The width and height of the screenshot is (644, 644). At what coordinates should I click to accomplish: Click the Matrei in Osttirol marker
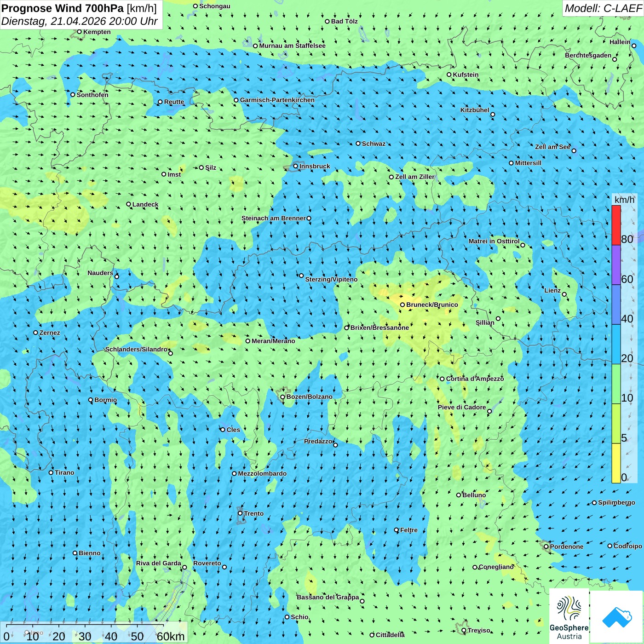click(x=523, y=245)
